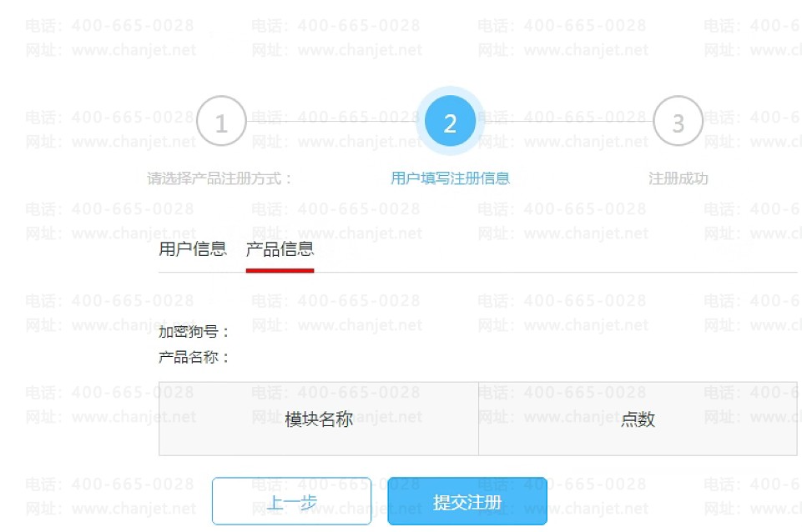Click the step 3 circle icon
The height and width of the screenshot is (532, 802).
[678, 121]
